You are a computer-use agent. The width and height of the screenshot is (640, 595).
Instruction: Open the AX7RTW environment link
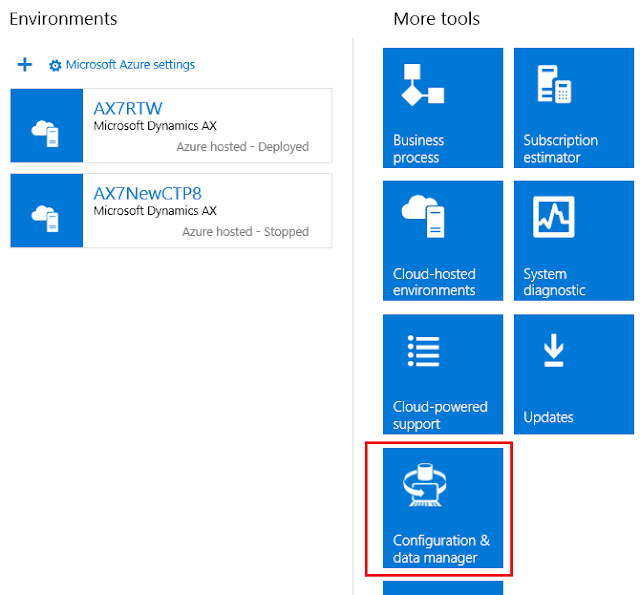coord(128,109)
